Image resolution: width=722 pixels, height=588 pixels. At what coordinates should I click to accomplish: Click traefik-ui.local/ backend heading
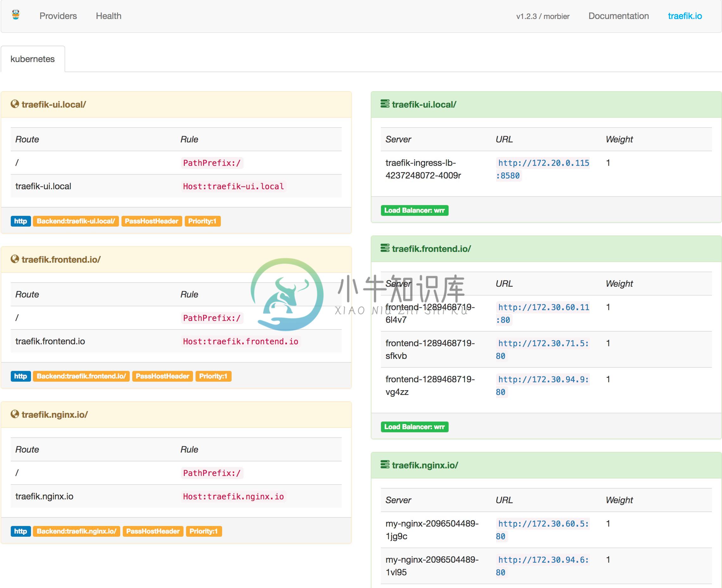[x=424, y=104]
